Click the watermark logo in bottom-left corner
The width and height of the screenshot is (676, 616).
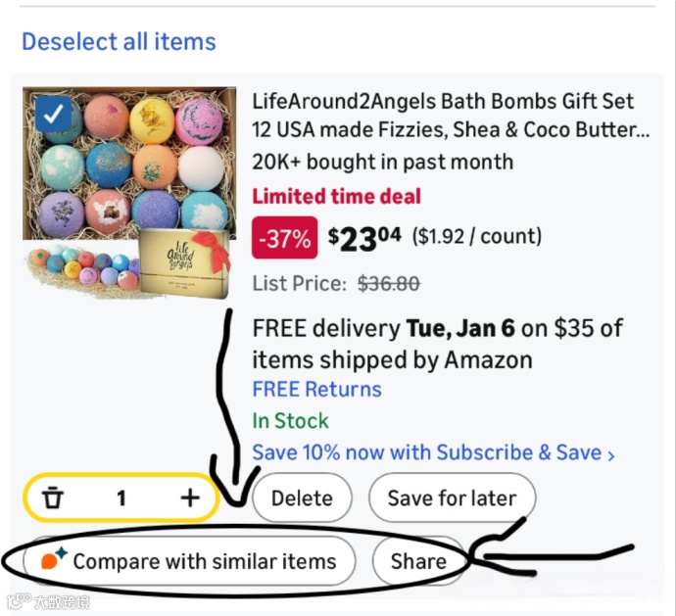(x=19, y=602)
